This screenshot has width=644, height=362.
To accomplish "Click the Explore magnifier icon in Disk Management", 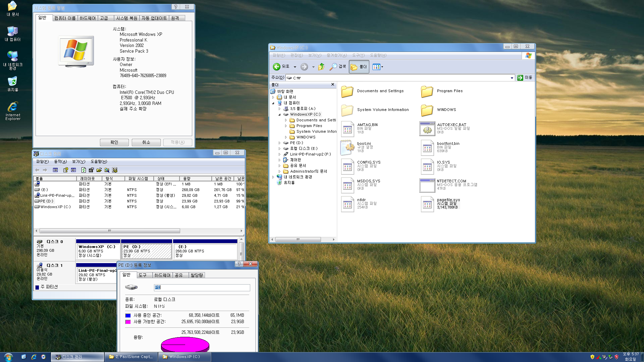I will [x=107, y=170].
